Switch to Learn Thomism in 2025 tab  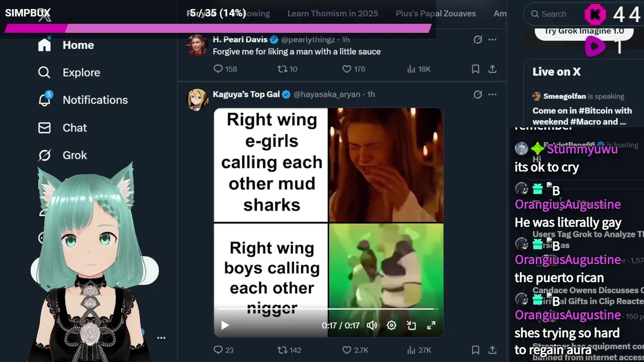click(x=333, y=14)
